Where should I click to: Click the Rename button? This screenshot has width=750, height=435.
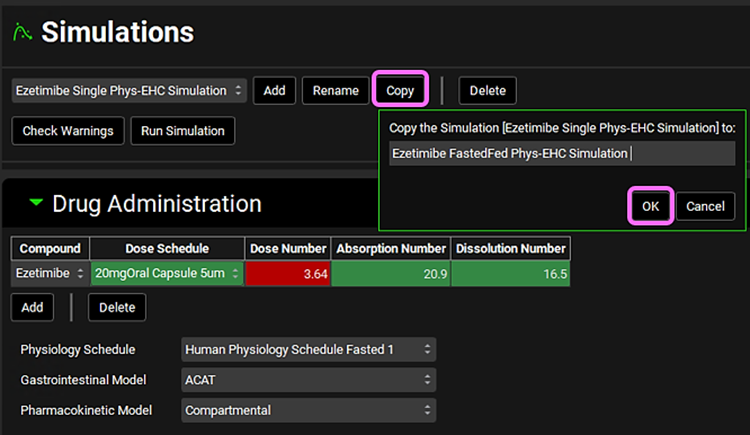click(335, 91)
